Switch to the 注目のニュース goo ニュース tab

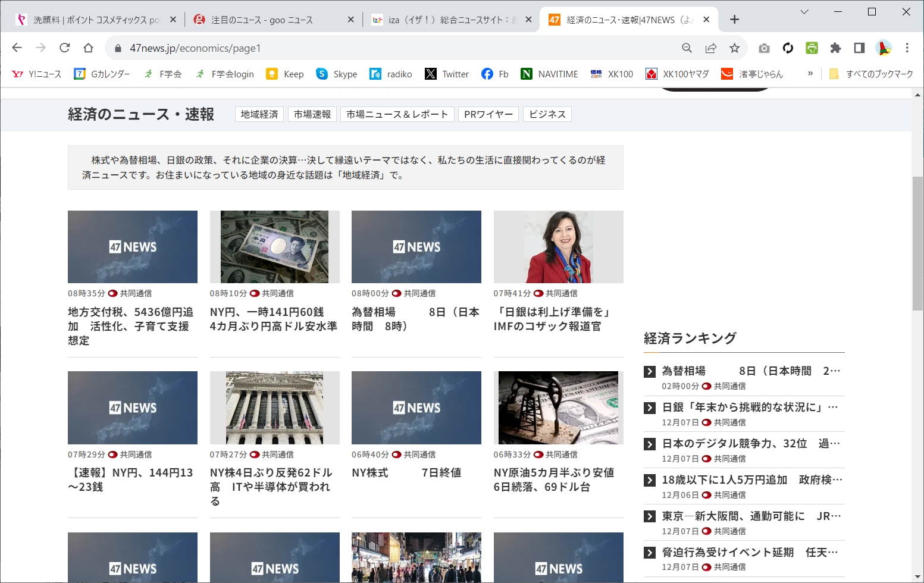tap(262, 20)
